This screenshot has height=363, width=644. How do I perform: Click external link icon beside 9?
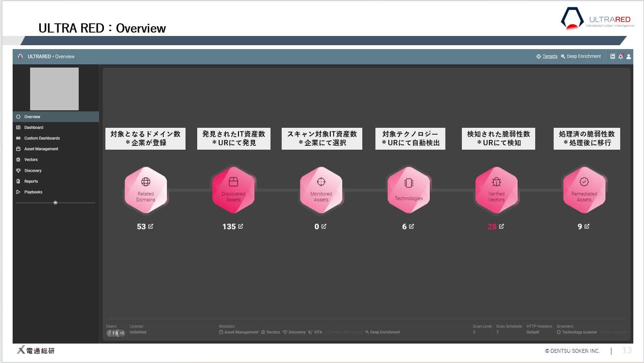click(587, 226)
